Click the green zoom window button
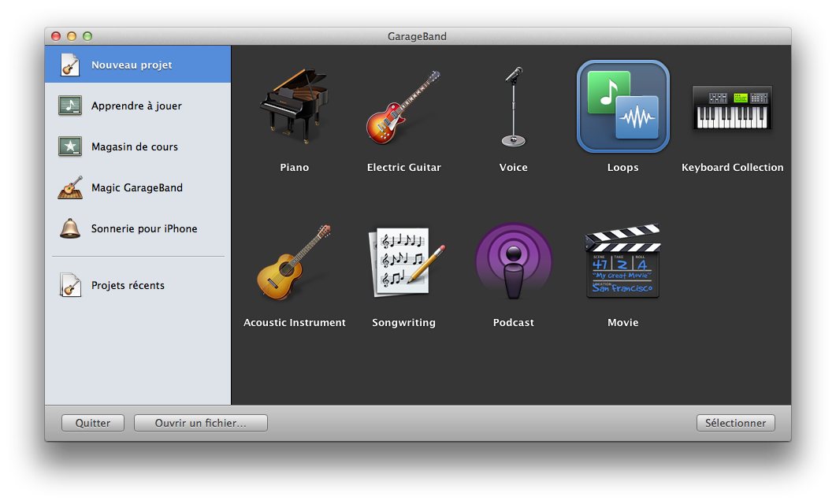Image resolution: width=836 pixels, height=504 pixels. [87, 36]
